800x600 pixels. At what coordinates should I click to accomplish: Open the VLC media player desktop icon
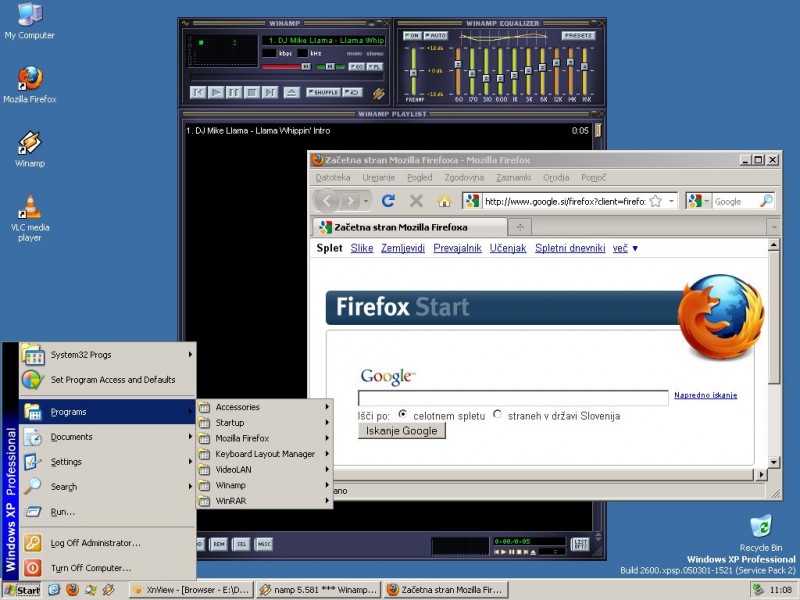30,219
